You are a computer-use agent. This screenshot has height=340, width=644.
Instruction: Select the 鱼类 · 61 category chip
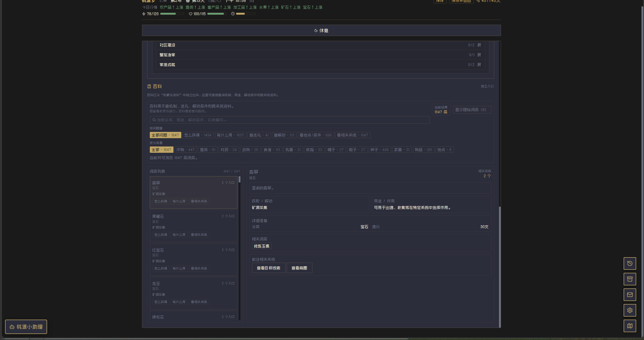207,150
